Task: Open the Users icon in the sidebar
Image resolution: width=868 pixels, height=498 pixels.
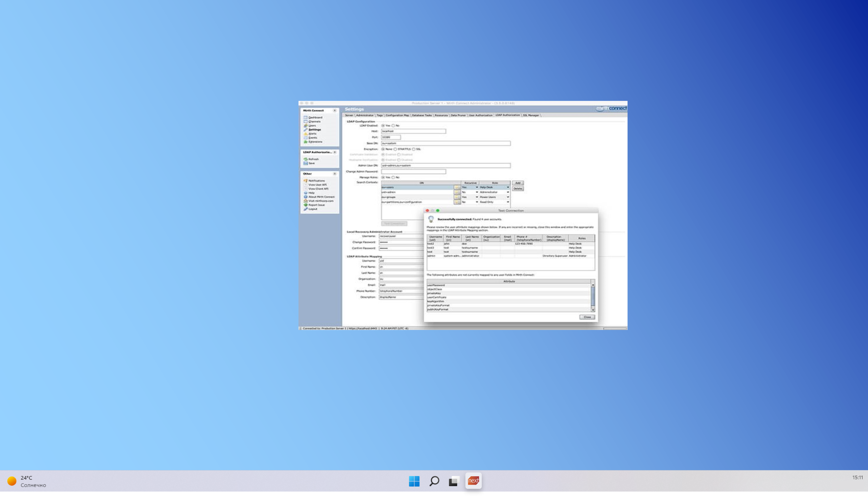Action: 305,126
